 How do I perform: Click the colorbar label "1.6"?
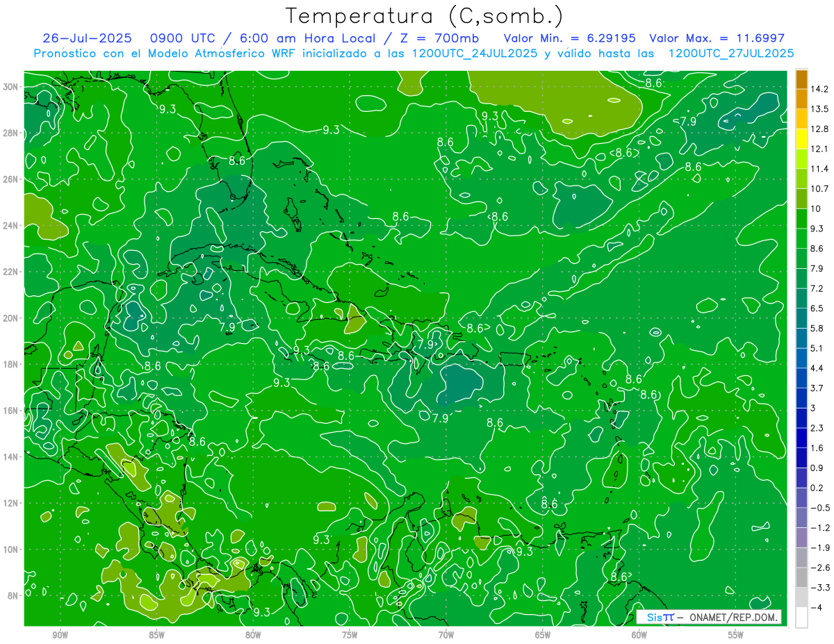(817, 448)
